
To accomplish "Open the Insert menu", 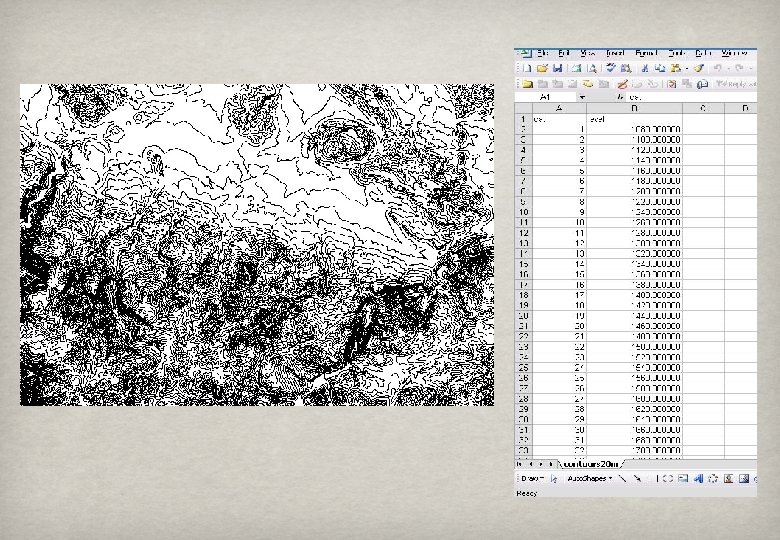I will (615, 53).
